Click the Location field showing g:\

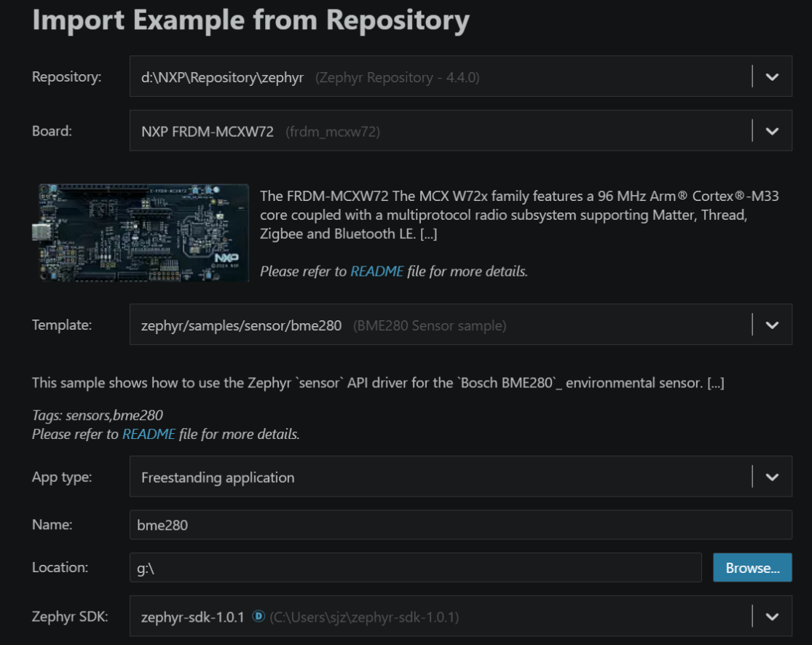tap(415, 568)
